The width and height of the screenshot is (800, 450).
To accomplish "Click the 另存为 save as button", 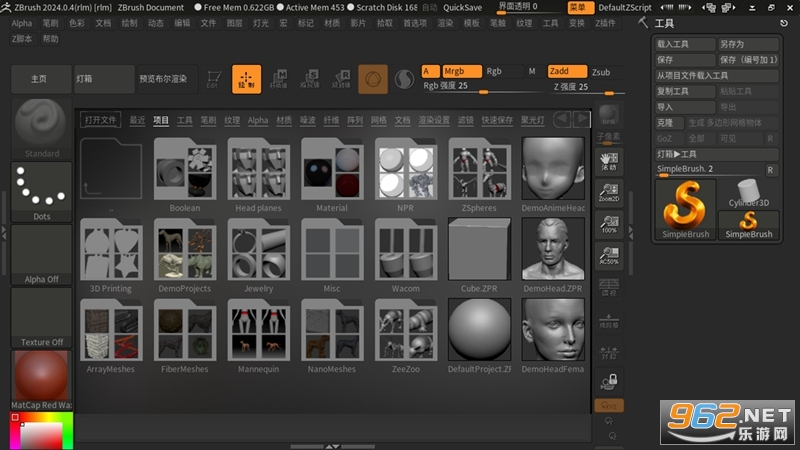I will point(748,44).
